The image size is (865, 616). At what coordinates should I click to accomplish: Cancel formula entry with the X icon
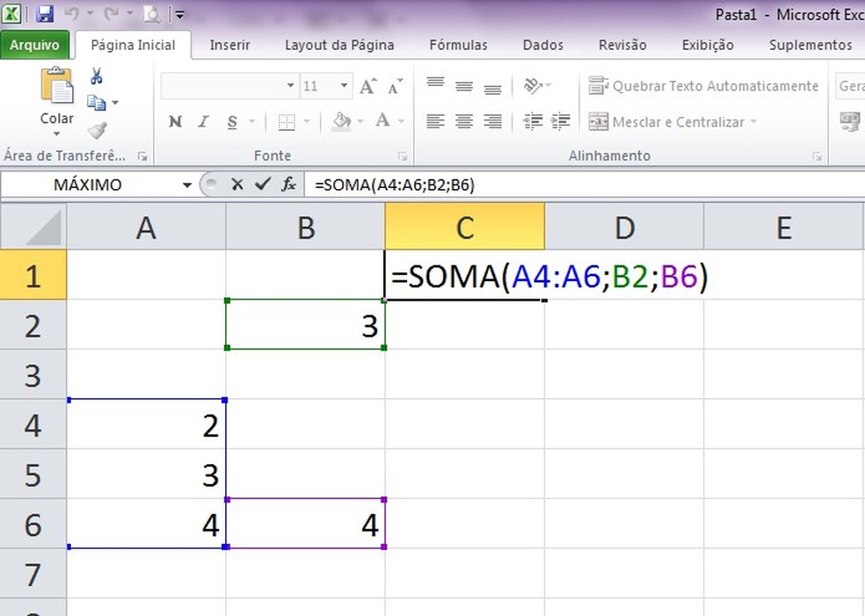coord(237,185)
